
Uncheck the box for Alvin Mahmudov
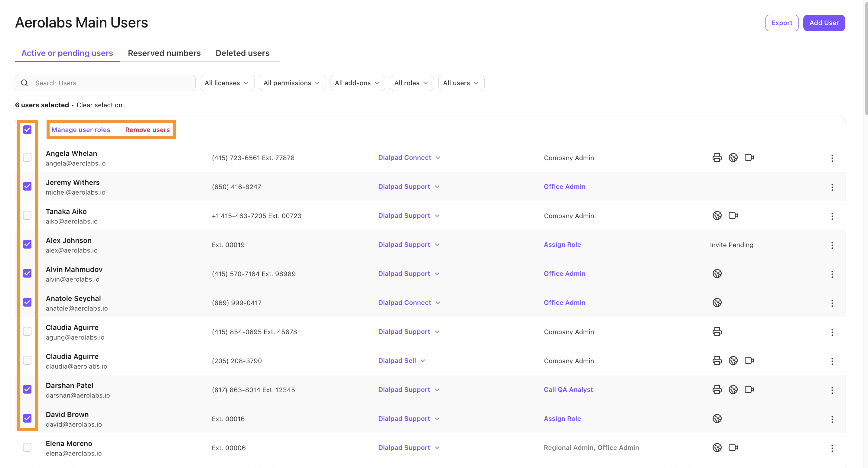27,273
